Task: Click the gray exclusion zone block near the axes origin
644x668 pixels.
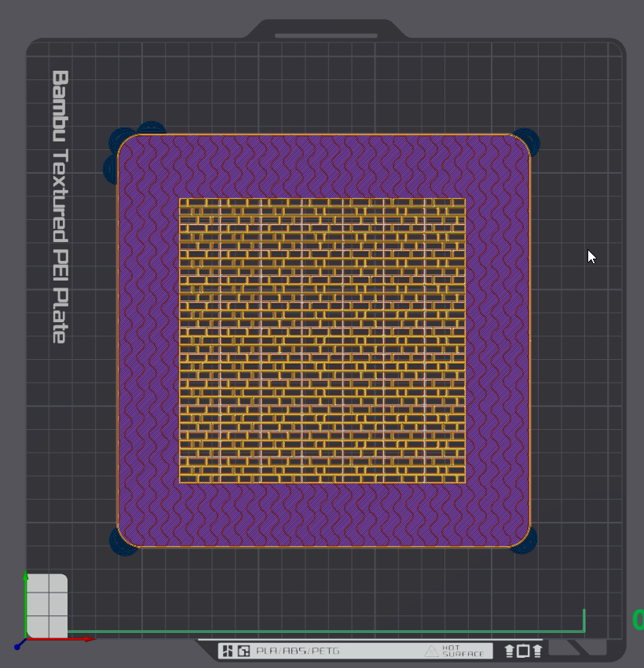Action: 47,605
